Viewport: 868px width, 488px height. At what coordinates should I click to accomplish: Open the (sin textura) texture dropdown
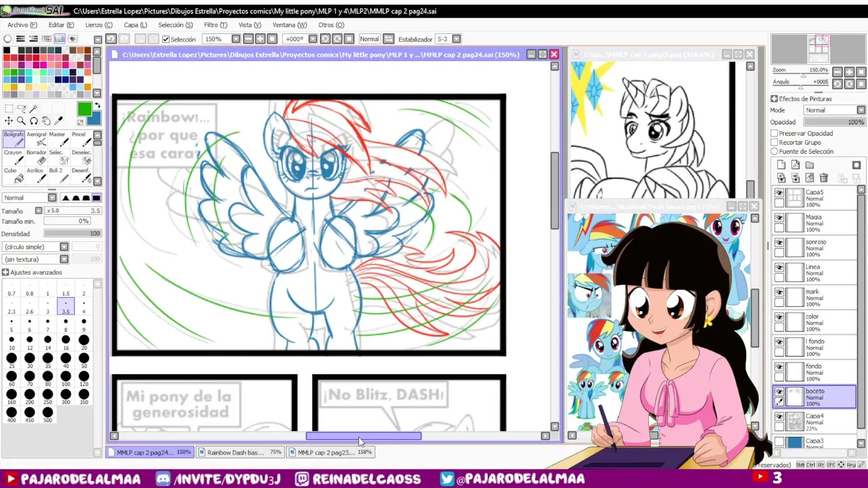pyautogui.click(x=64, y=259)
